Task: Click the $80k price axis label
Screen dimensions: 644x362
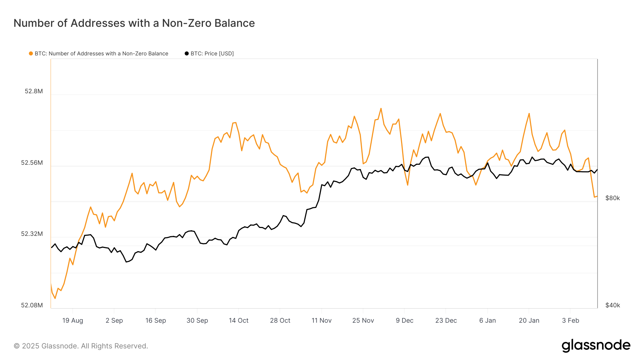Action: 613,198
